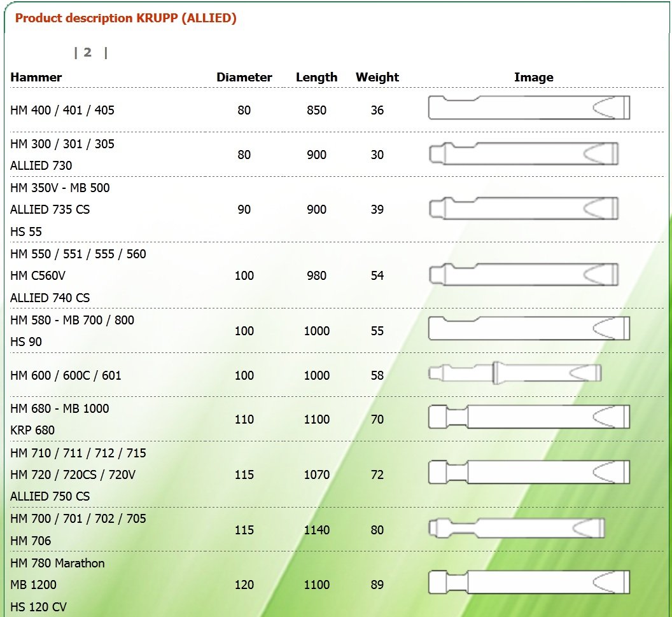Click the 'HS 120 CV' text
This screenshot has width=672, height=617.
click(39, 607)
